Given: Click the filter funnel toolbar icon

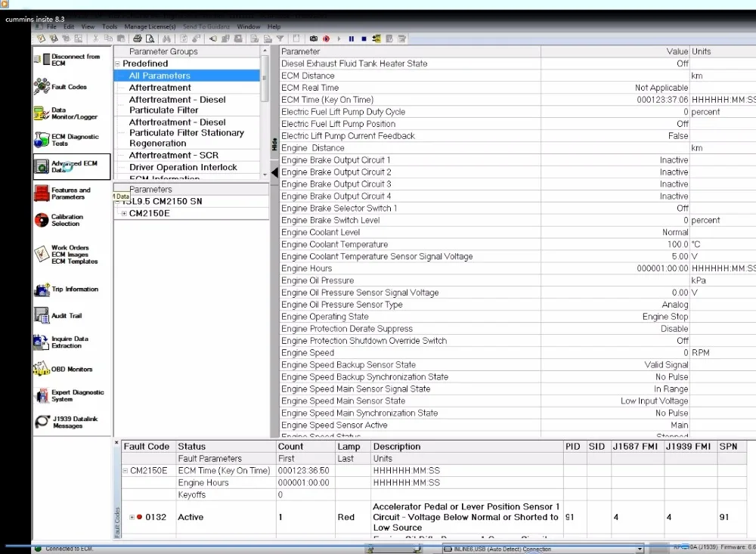Looking at the screenshot, I should coord(280,39).
